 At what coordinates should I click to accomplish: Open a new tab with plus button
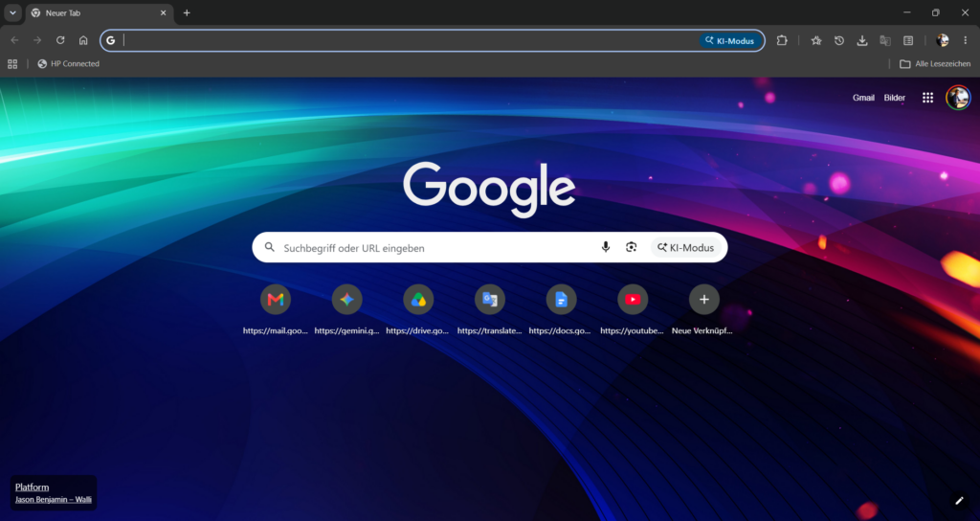tap(187, 12)
